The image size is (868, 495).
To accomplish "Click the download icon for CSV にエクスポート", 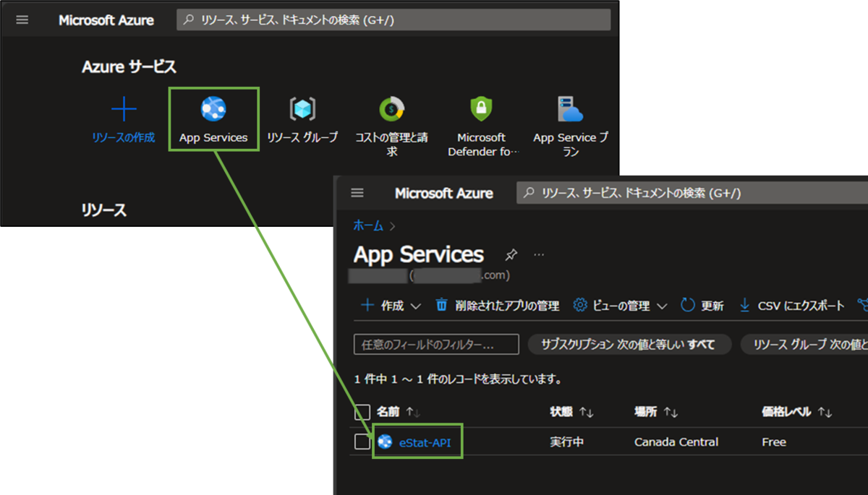I will 745,305.
